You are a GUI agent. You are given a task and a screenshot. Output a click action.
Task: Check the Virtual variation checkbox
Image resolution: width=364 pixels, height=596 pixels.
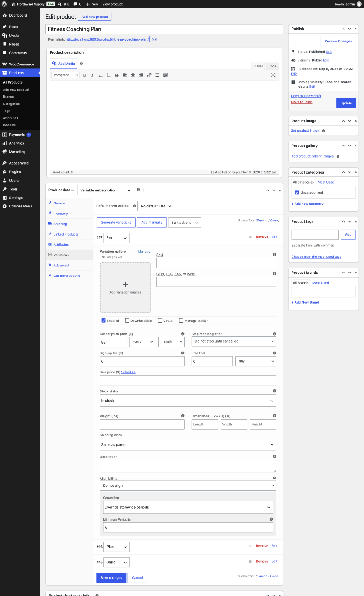[x=160, y=320]
